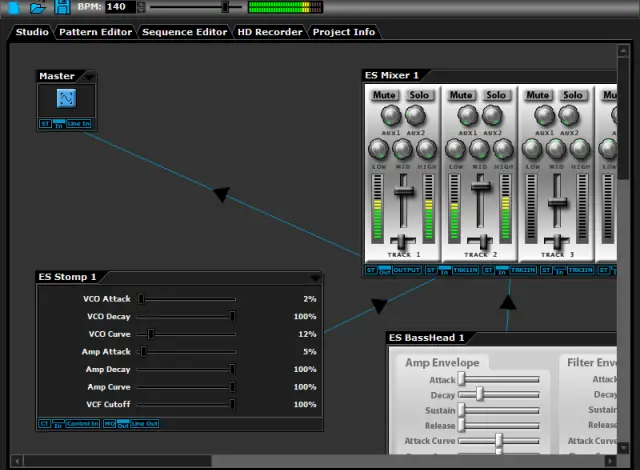Mute Track 3 in ES Mixer
Screen dimensions: 640x470
point(537,95)
